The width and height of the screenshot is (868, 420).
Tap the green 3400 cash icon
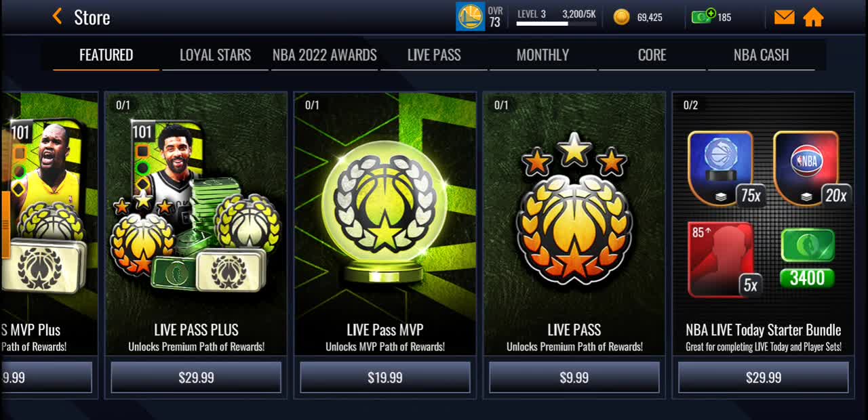click(807, 259)
